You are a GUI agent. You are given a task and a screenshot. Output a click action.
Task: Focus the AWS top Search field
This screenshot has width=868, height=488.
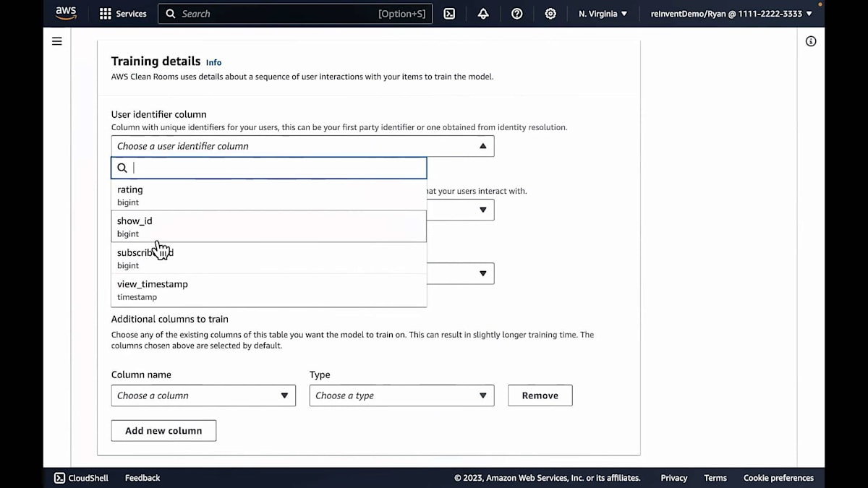coord(295,14)
